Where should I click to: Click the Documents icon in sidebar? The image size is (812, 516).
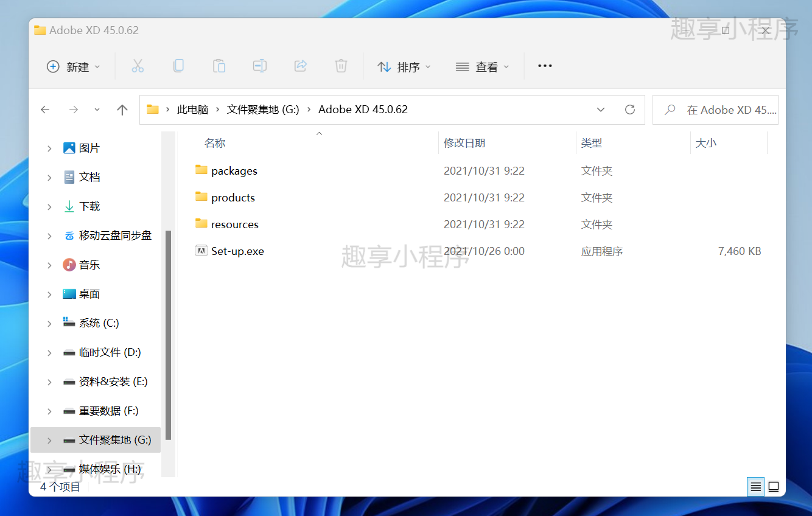(69, 177)
